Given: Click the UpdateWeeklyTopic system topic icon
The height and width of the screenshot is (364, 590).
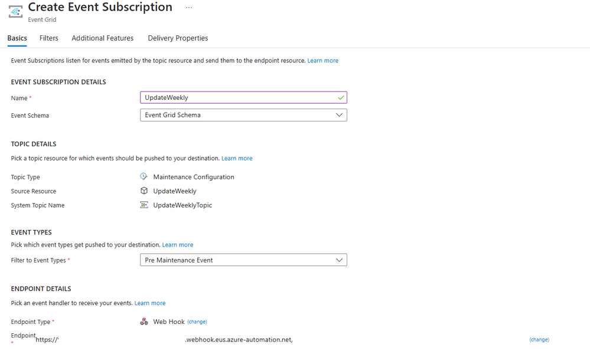Looking at the screenshot, I should 144,205.
